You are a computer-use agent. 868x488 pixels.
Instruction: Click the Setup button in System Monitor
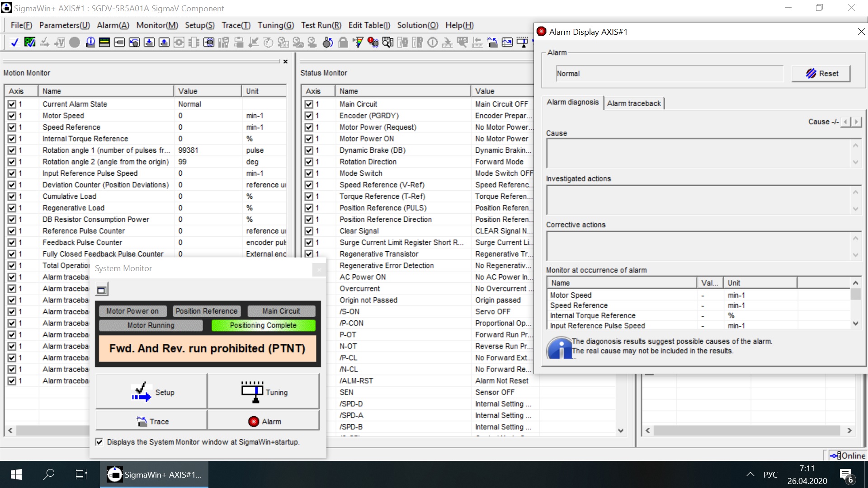[152, 392]
